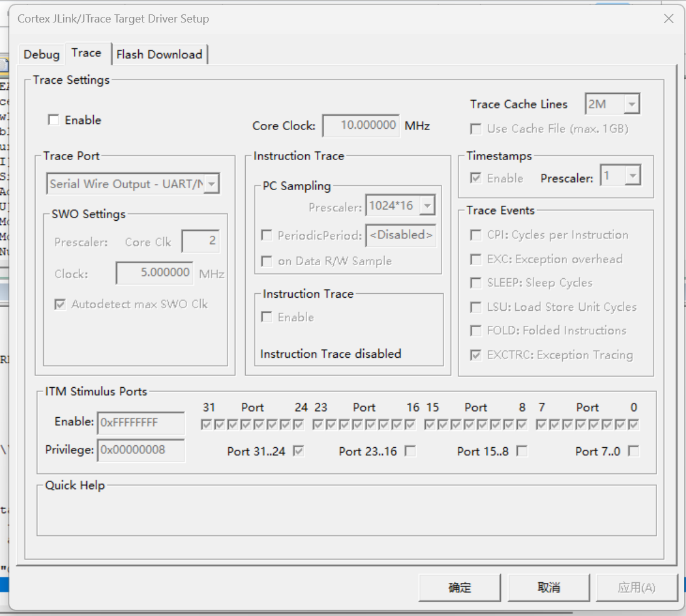This screenshot has width=686, height=616.
Task: Enable Instruction Trace checkbox
Action: pyautogui.click(x=266, y=316)
